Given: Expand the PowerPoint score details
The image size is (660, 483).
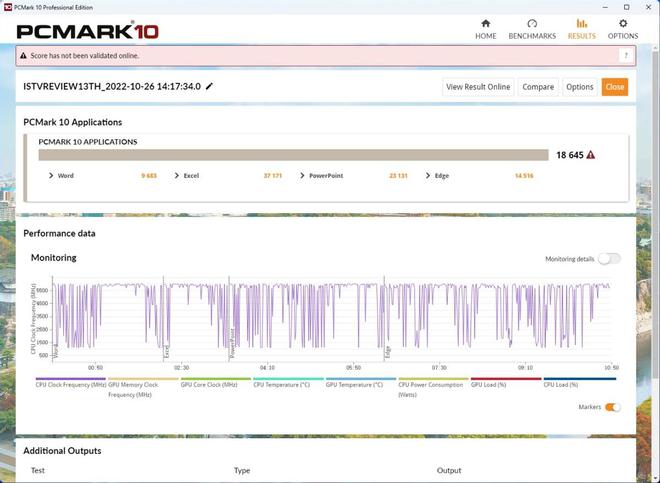Looking at the screenshot, I should click(302, 176).
